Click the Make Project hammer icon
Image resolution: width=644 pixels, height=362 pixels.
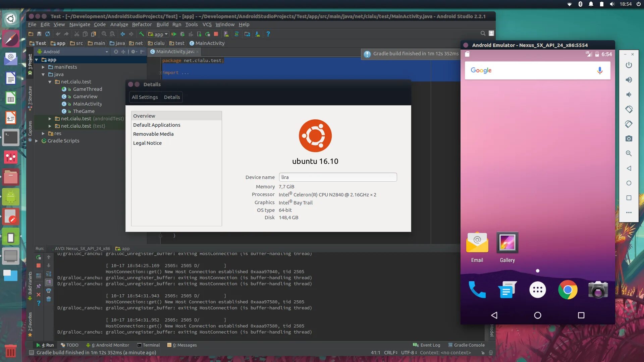pos(142,34)
